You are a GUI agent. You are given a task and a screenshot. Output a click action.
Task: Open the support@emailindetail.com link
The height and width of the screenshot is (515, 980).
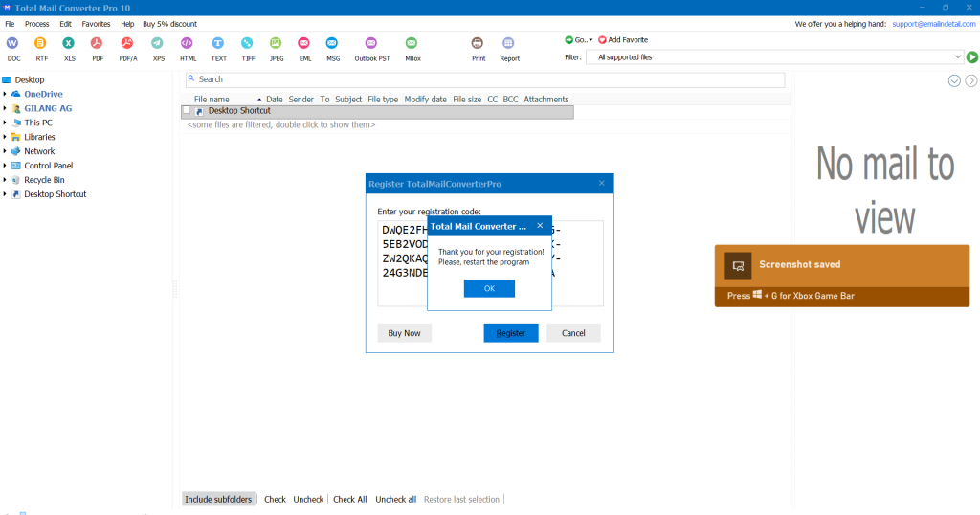pos(934,24)
